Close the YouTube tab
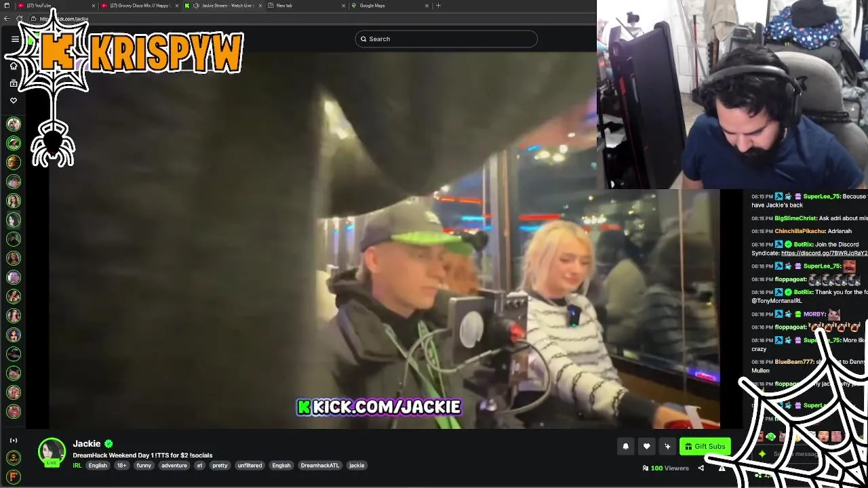Image resolution: width=868 pixels, height=488 pixels. [94, 5]
